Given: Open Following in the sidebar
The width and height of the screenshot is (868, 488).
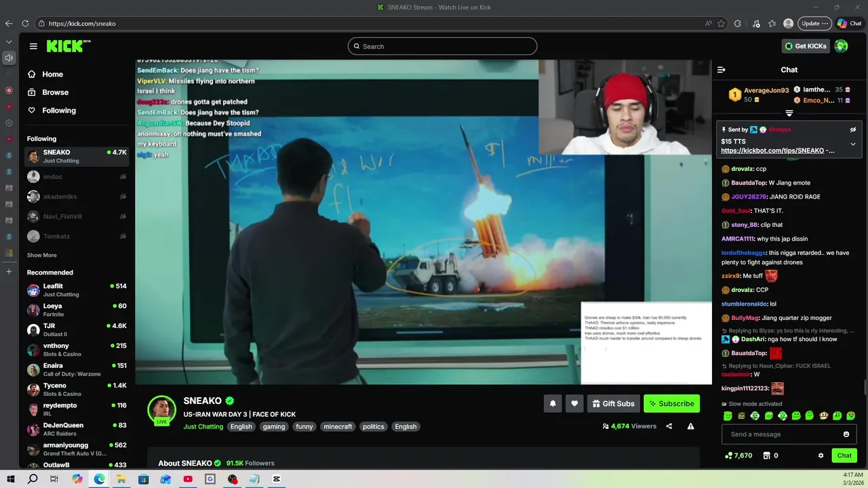Looking at the screenshot, I should 59,110.
